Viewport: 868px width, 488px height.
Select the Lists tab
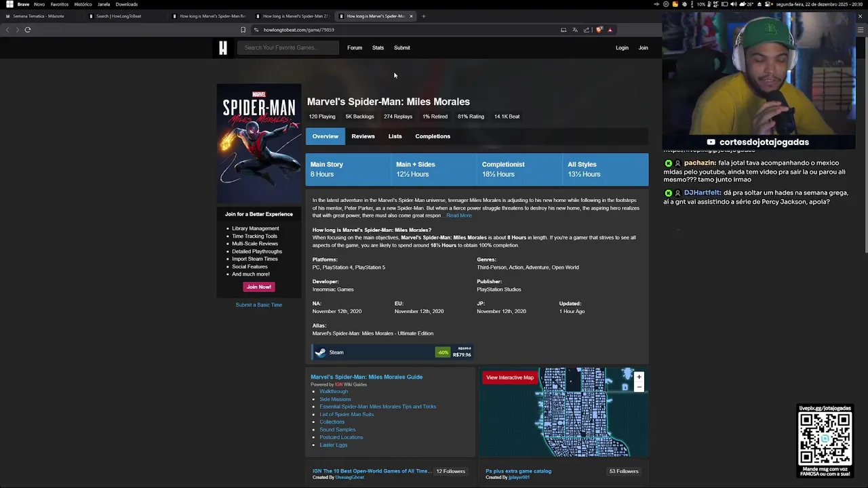point(395,136)
